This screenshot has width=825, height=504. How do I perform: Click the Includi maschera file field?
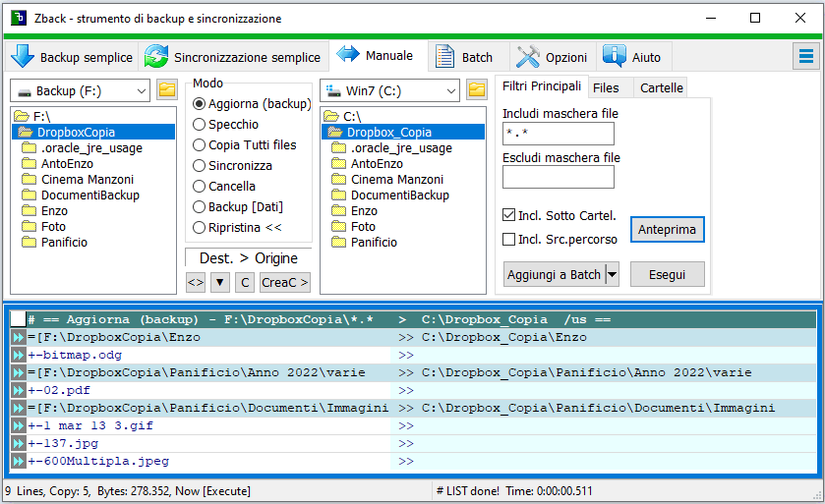click(x=559, y=134)
